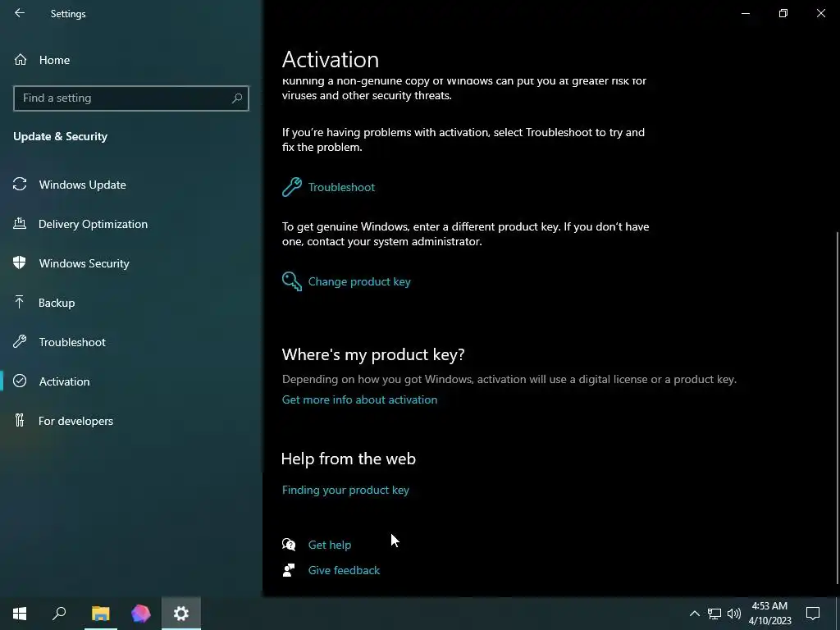Click the magnifier icon in search box

[237, 98]
